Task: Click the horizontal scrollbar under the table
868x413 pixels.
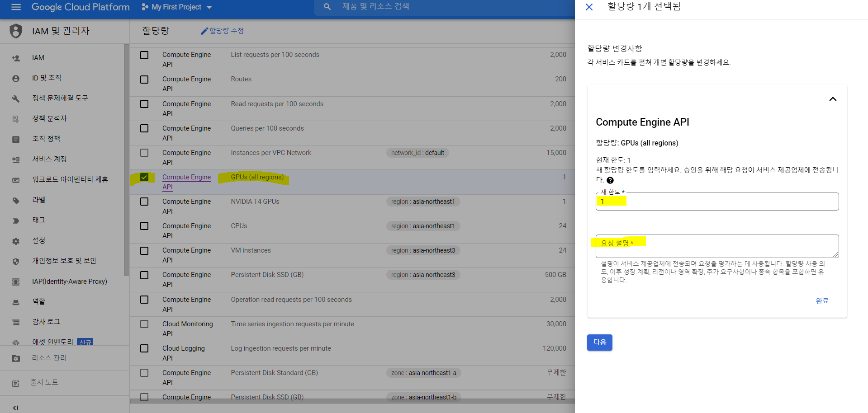Action: click(352, 401)
